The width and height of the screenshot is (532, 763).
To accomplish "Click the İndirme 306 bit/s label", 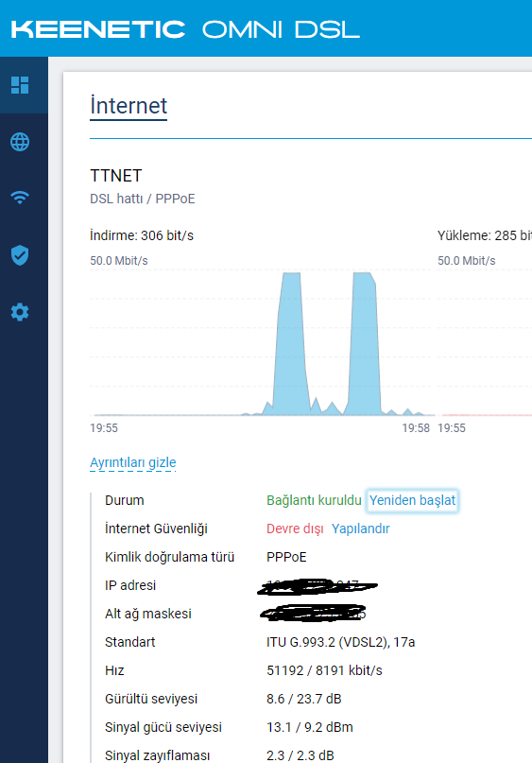I will (x=142, y=235).
